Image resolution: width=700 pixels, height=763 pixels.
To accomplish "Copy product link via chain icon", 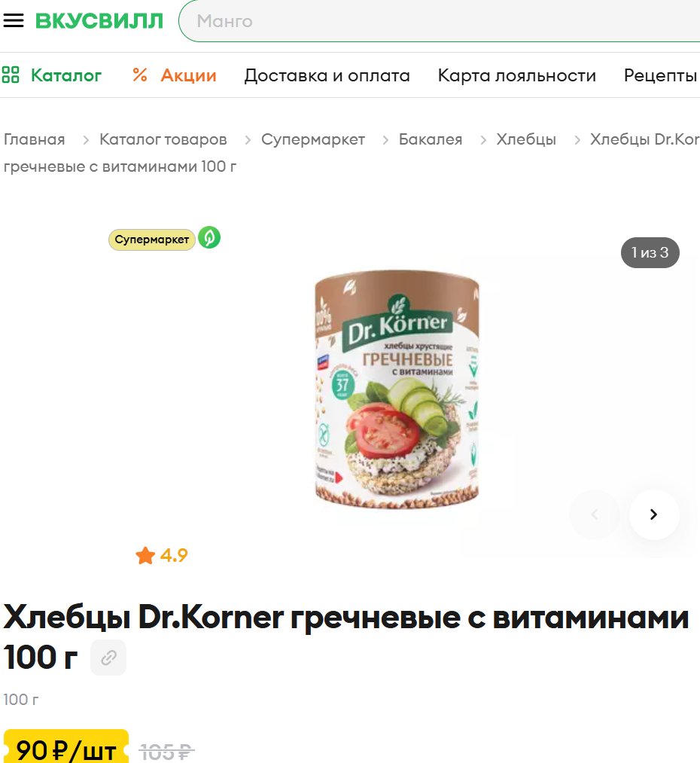I will [108, 658].
